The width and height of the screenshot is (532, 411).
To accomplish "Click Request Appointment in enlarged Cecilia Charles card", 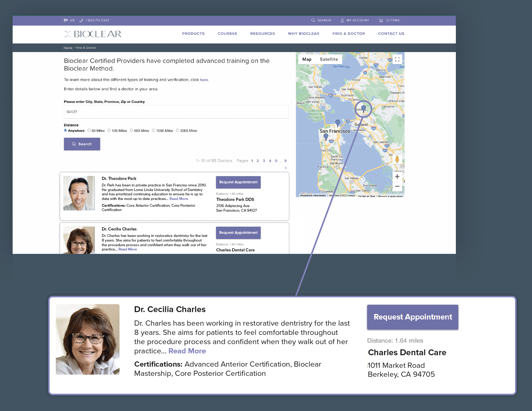I will (x=413, y=317).
